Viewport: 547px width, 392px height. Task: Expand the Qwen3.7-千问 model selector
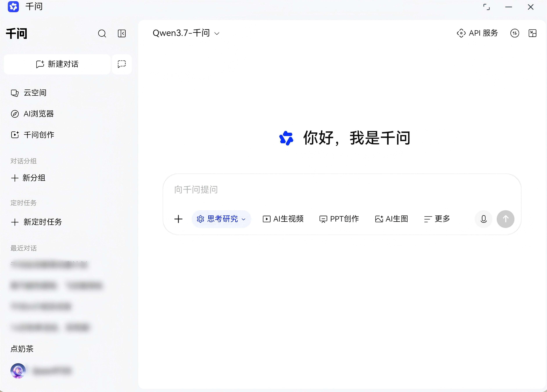[186, 33]
